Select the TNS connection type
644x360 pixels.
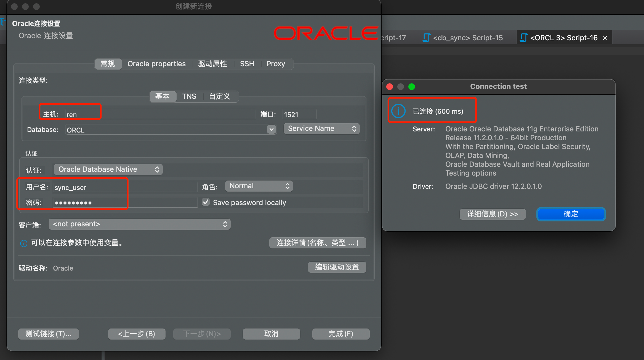[189, 96]
